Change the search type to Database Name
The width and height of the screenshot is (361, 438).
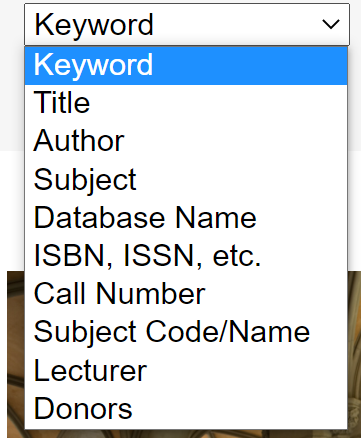pos(186,218)
